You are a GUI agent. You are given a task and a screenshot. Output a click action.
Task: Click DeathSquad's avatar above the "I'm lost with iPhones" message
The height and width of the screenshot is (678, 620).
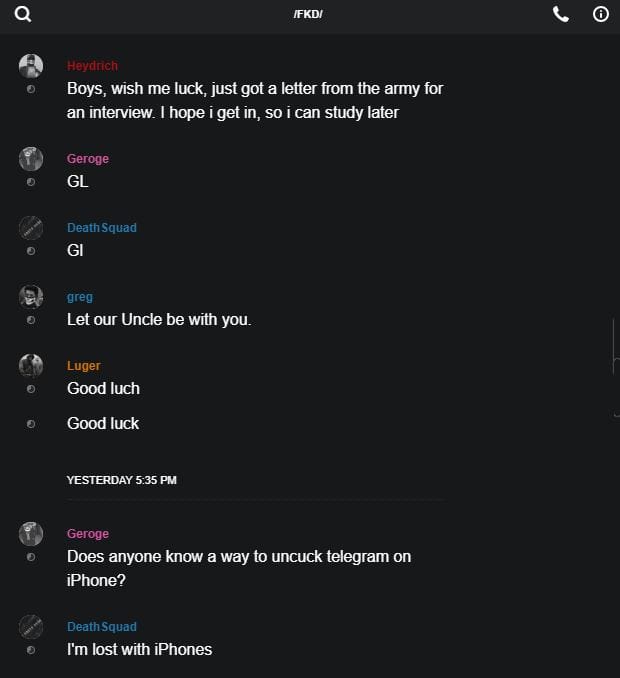31,627
